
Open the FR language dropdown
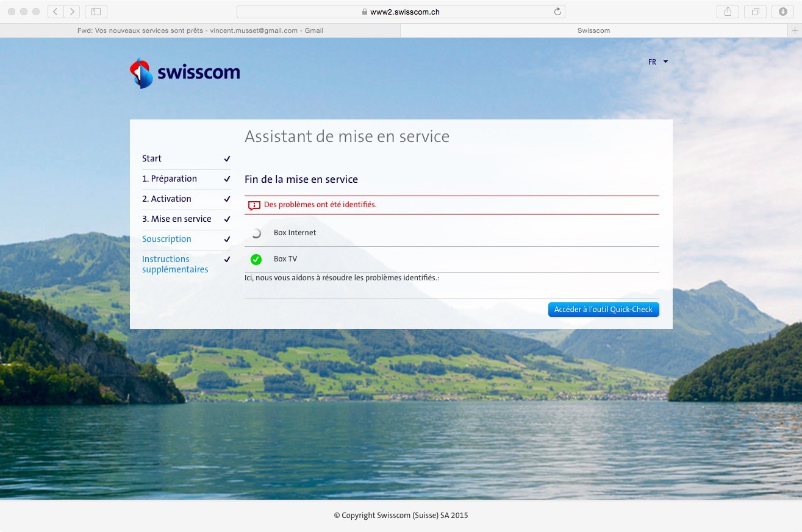click(x=657, y=62)
